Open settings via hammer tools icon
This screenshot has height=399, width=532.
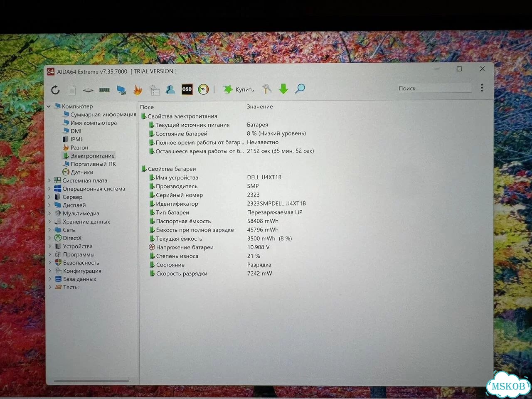coord(267,89)
